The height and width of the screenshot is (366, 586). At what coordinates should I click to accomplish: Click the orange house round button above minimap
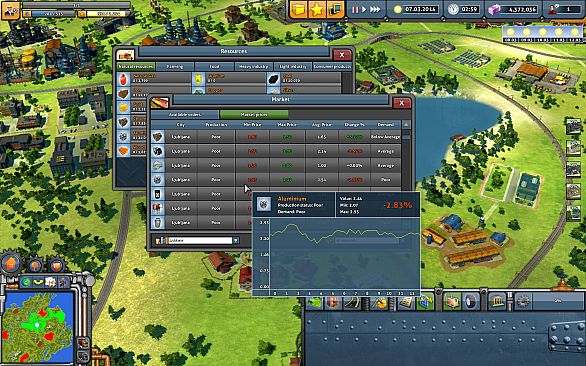[x=11, y=263]
